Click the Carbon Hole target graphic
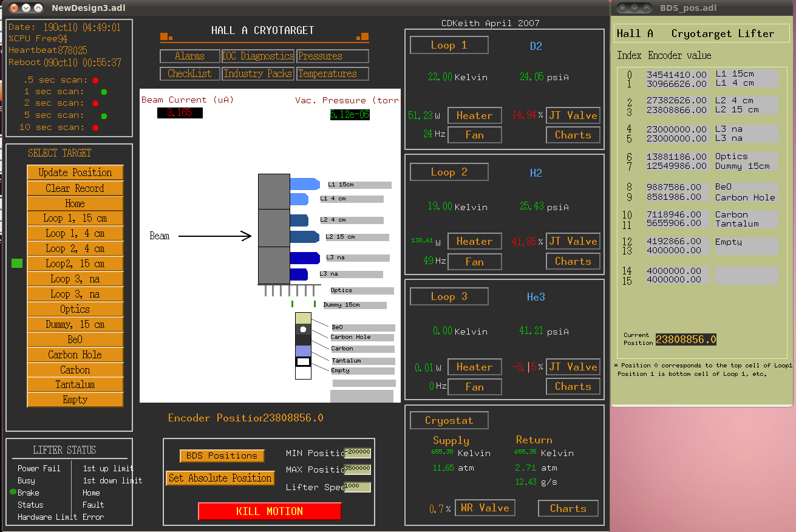 point(303,329)
